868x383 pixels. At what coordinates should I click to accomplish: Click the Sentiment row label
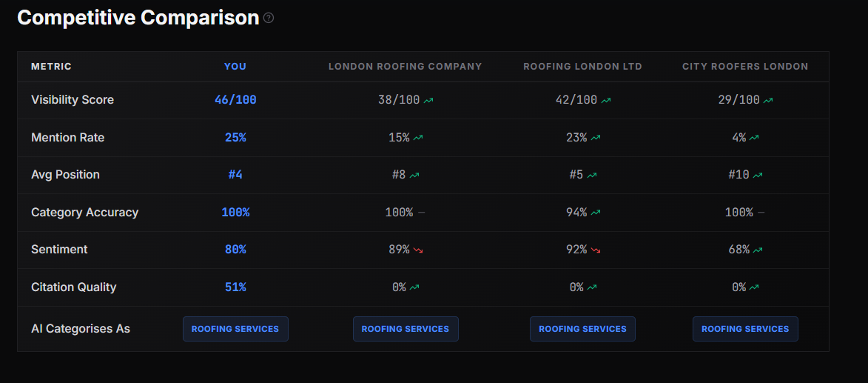[59, 250]
